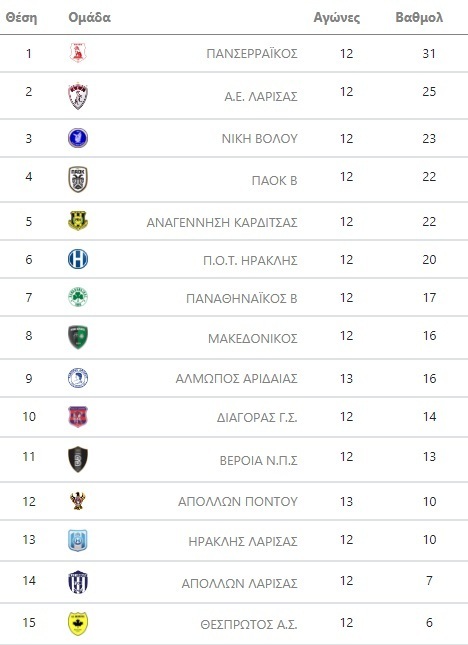This screenshot has width=468, height=645.
Task: Select the ΒΕΡΟΙΑ Ν.Π.Σ black shield logo
Action: pyautogui.click(x=78, y=459)
